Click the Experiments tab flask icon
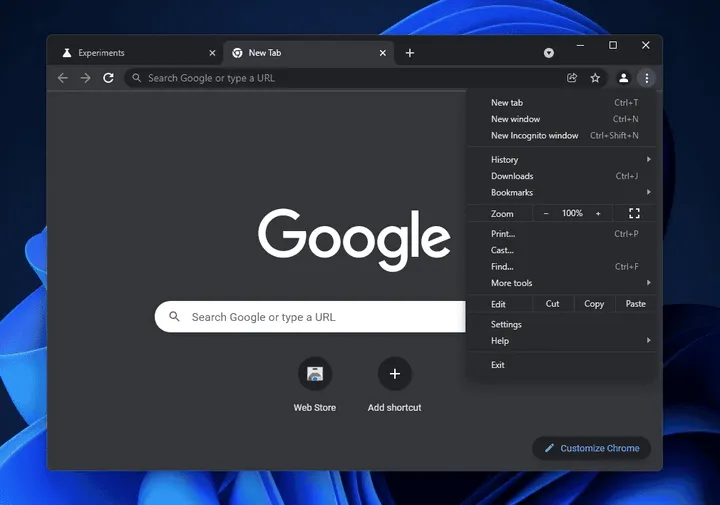The height and width of the screenshot is (505, 720). pos(67,53)
